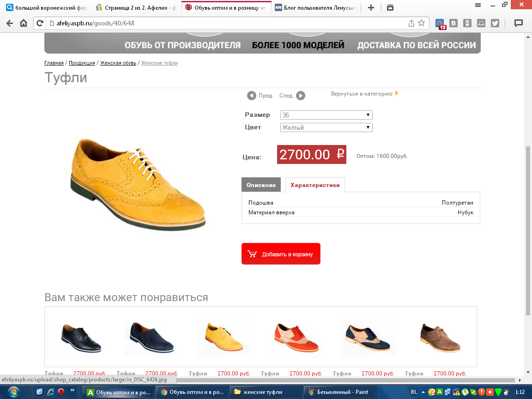Switch to Paint in the taskbar

pos(339,392)
